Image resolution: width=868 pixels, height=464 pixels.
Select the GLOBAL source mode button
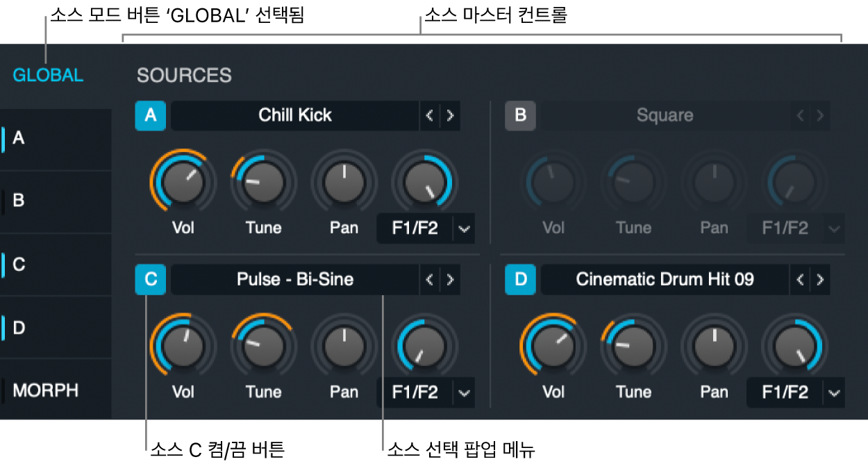48,75
